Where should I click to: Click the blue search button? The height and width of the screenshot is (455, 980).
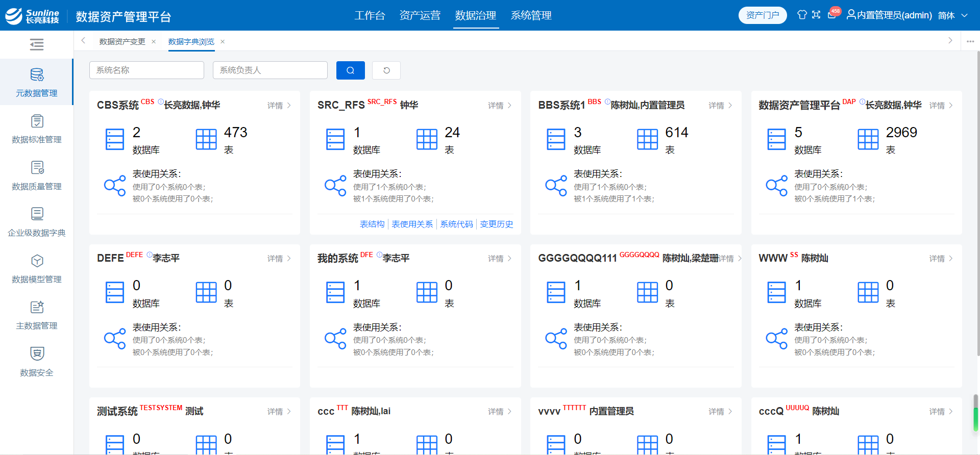click(x=350, y=70)
